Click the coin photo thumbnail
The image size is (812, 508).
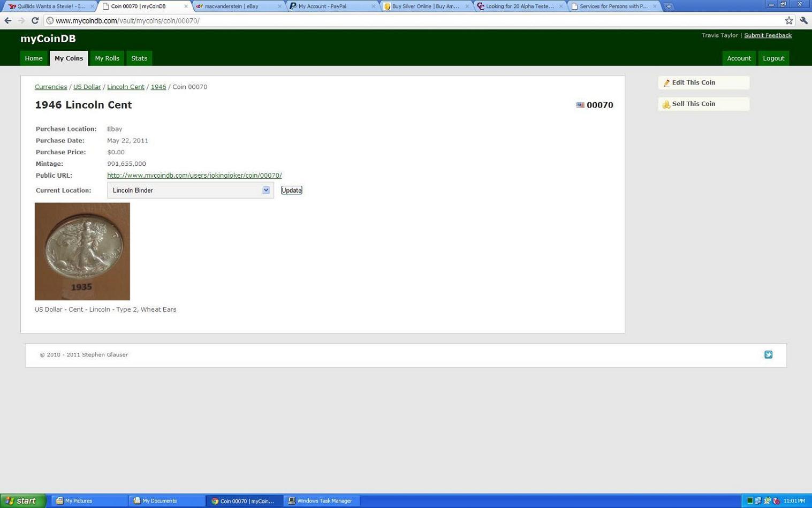[x=82, y=251]
